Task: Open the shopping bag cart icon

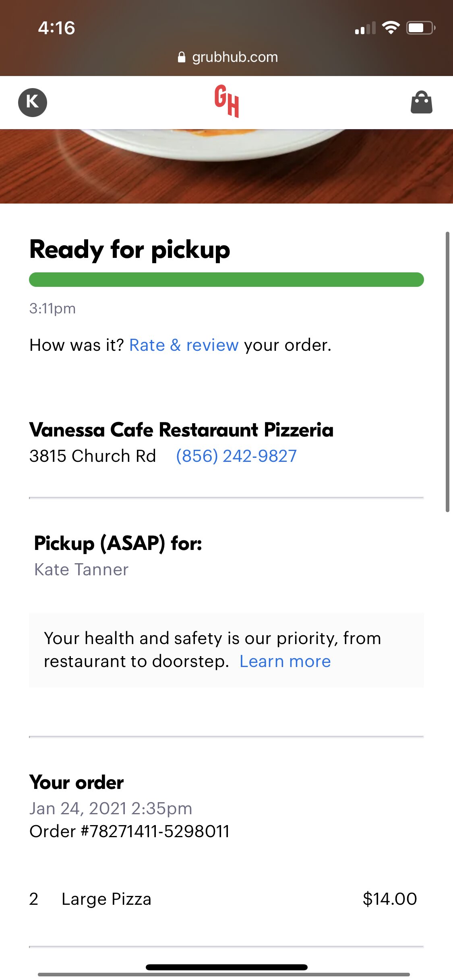Action: 421,103
